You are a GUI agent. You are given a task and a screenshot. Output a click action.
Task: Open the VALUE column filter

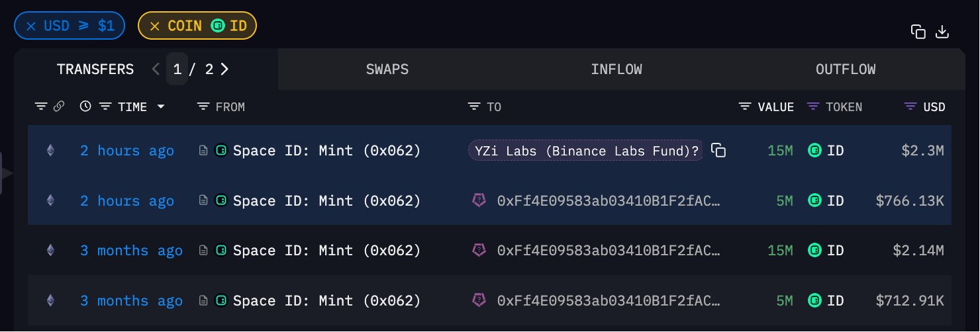[745, 106]
